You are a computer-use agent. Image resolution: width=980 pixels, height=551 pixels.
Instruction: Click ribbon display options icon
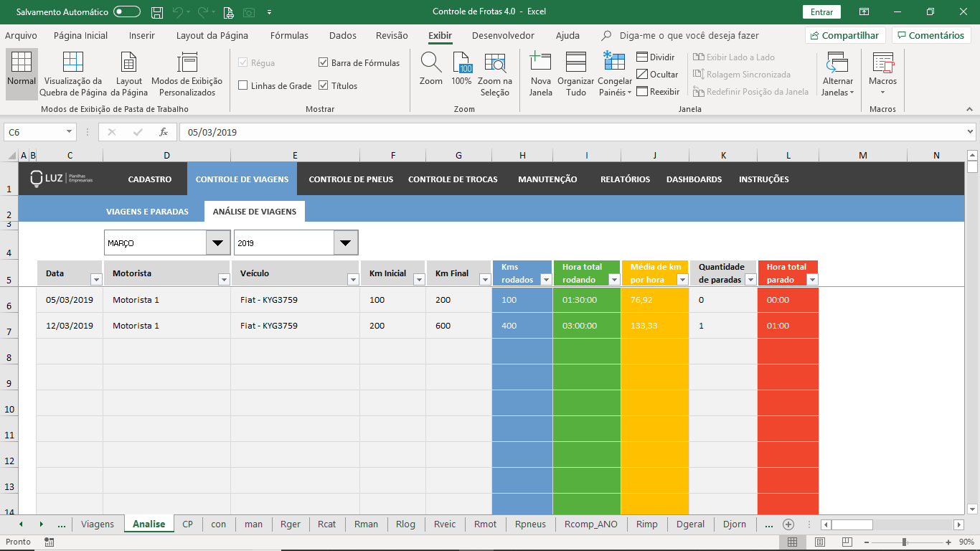(864, 12)
